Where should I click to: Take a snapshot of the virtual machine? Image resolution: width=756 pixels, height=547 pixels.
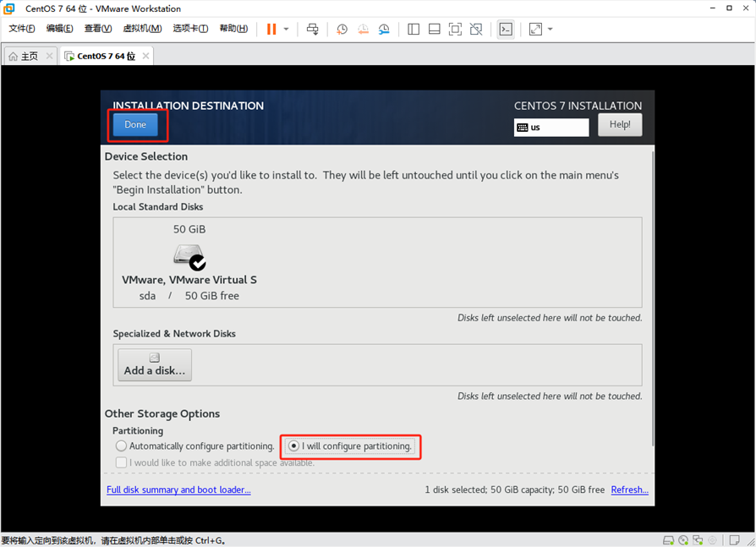[342, 29]
